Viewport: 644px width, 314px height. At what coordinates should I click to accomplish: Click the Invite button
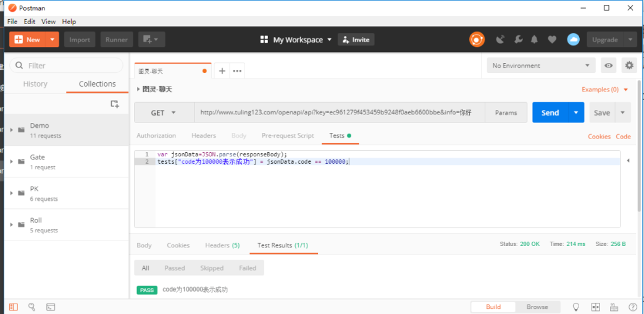(356, 40)
